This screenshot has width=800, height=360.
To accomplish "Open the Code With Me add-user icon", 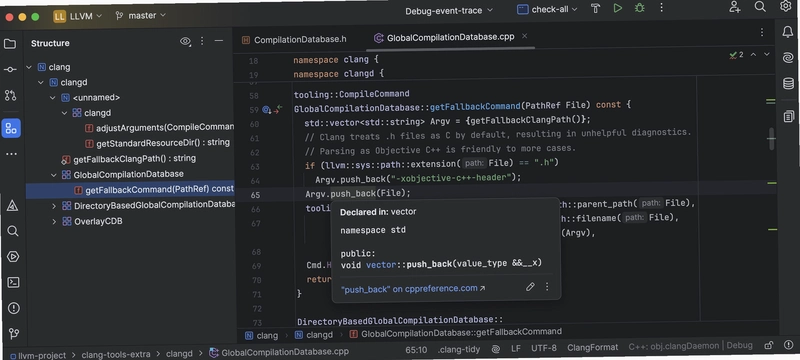I will click(x=734, y=7).
